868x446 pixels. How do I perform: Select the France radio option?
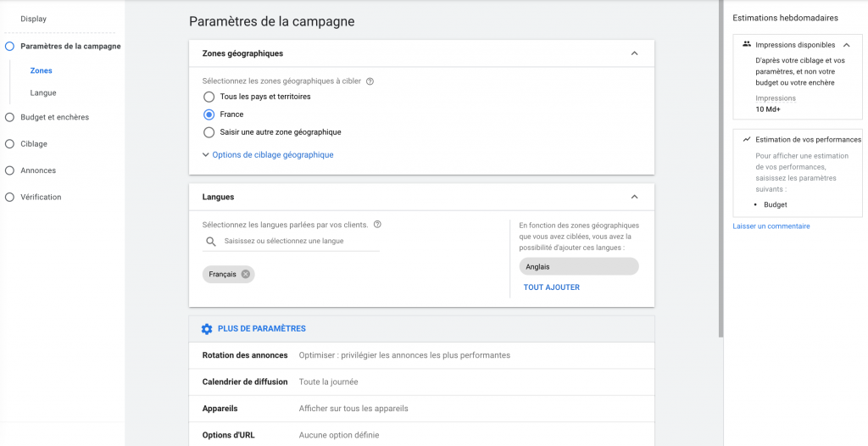(209, 114)
